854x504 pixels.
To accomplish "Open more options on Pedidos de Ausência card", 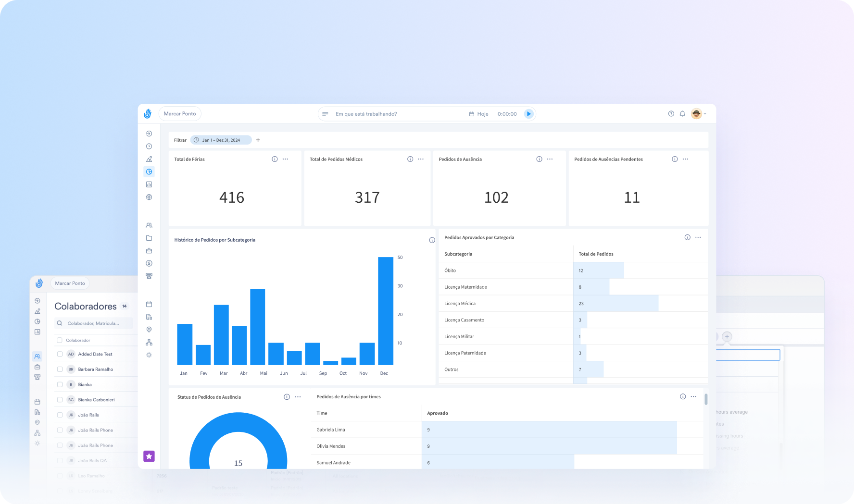I will coord(550,159).
